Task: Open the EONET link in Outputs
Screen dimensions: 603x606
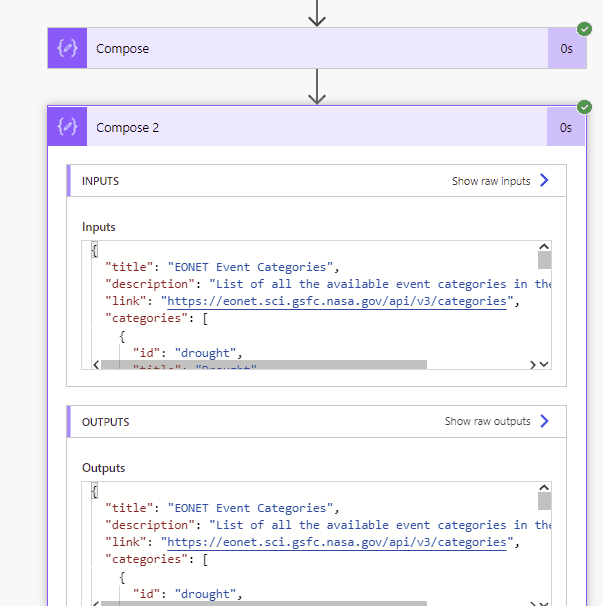Action: pos(337,542)
